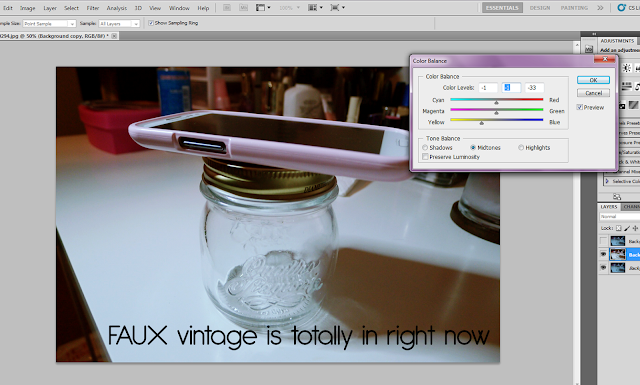Click the Lock transparent pixels icon
Image resolution: width=640 pixels, height=385 pixels.
click(x=618, y=228)
